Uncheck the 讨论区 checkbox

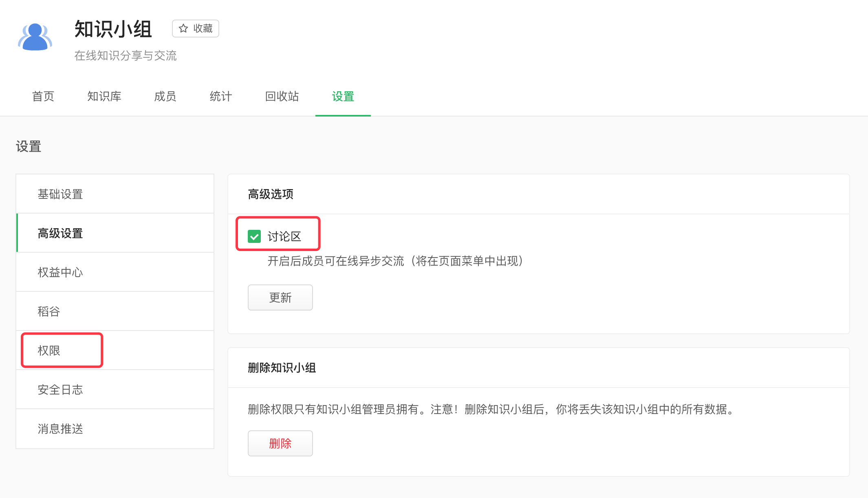coord(254,236)
